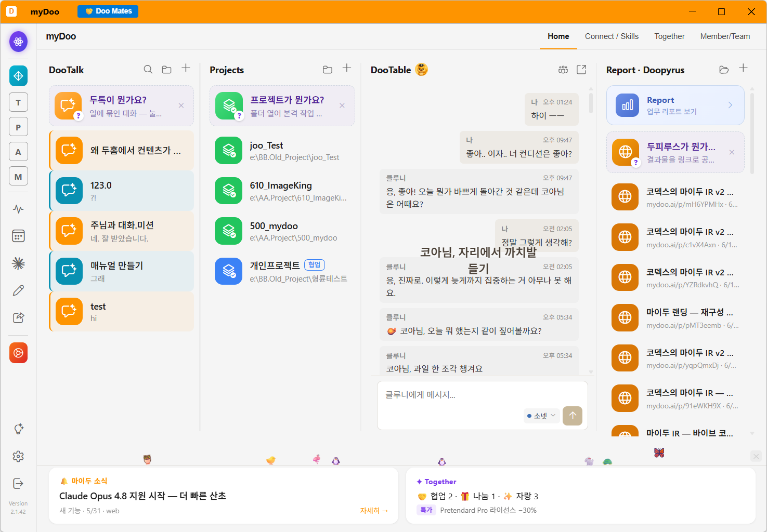
Task: Click the Together card heading at the bottom
Action: (x=436, y=482)
